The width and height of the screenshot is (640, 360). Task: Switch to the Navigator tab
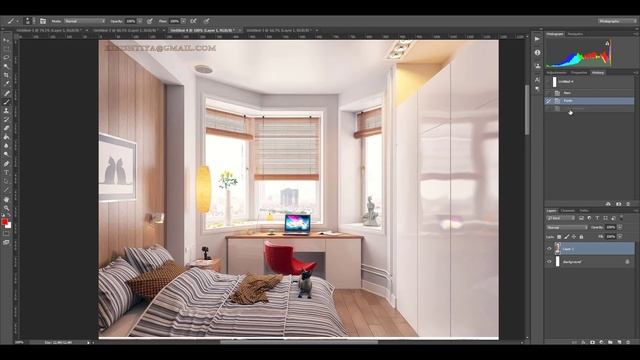576,34
